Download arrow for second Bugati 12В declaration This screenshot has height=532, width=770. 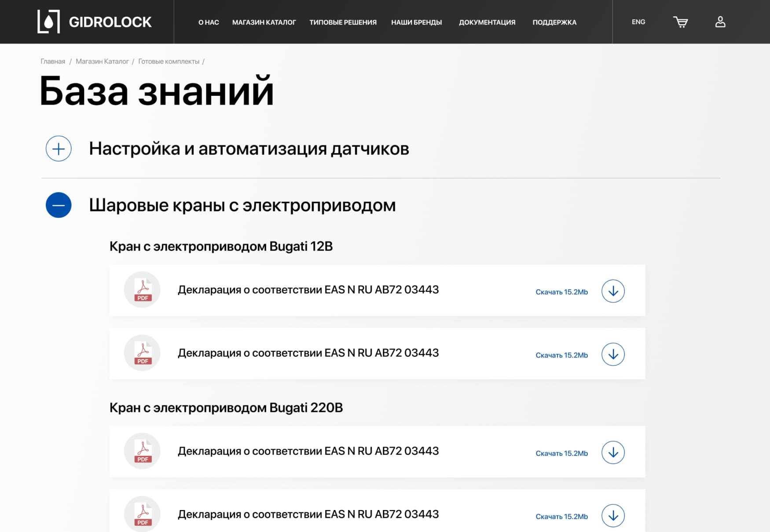coord(613,354)
